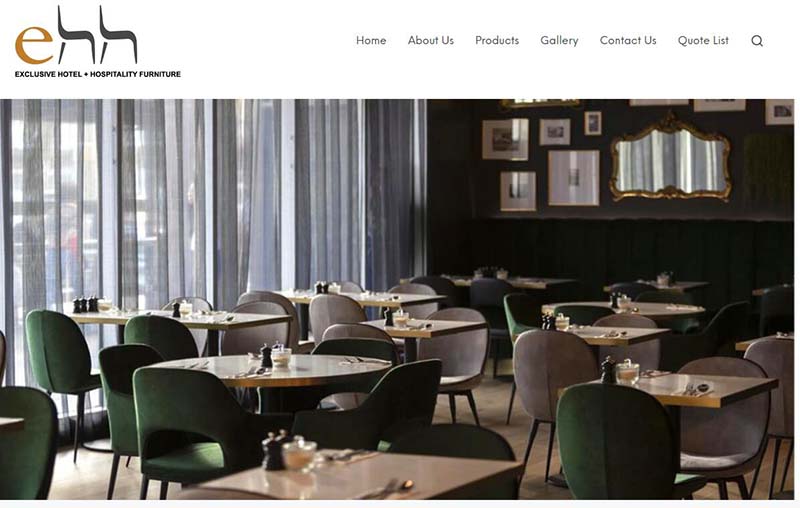Click the orange letter e in the logo
The height and width of the screenshot is (508, 800).
[x=34, y=45]
